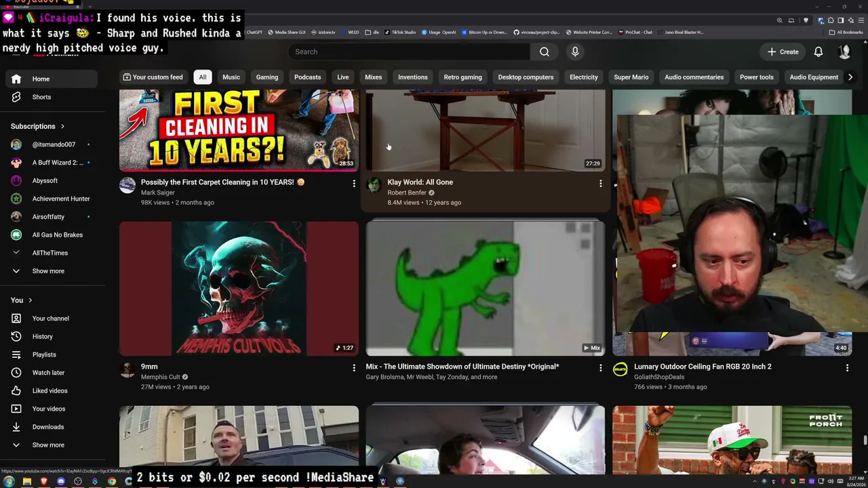
Task: Select the Live filter chip
Action: tap(343, 77)
